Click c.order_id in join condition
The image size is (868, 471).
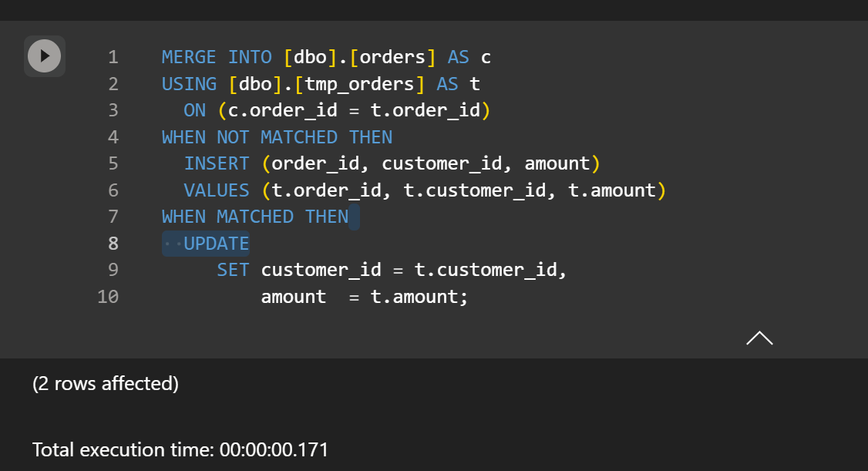pos(282,110)
